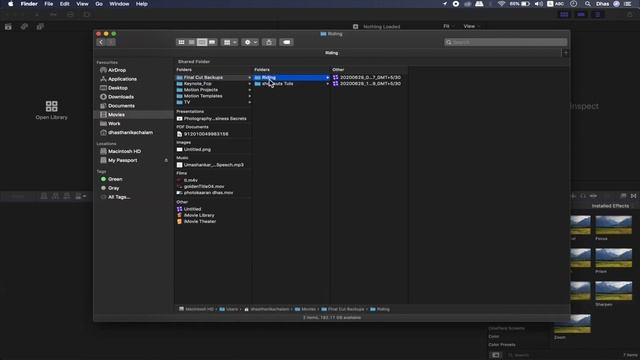The image size is (640, 360).
Task: Open the Go menu
Action: point(99,4)
